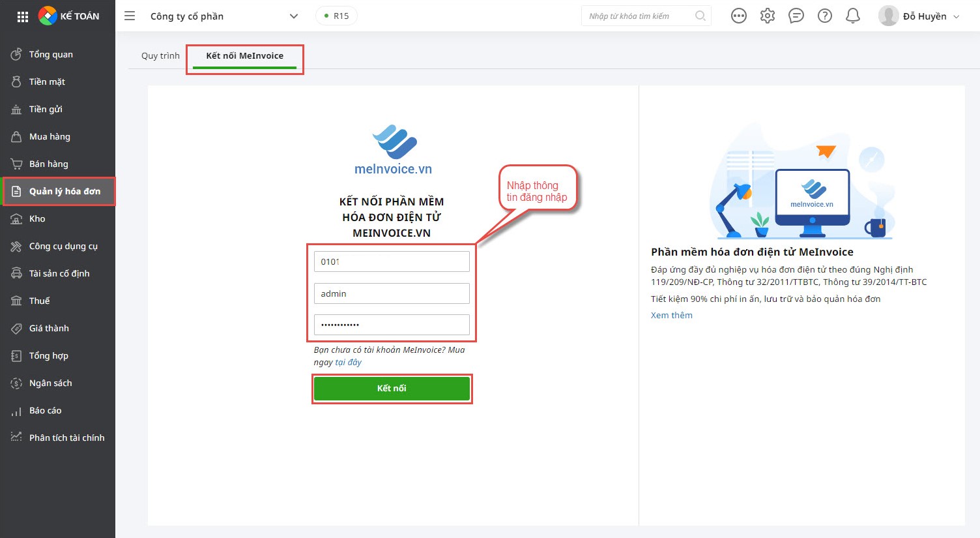980x538 pixels.
Task: Open the Báo cáo menu item
Action: 57,411
